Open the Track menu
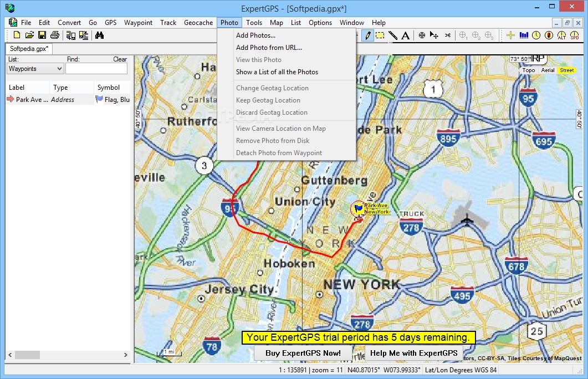Image resolution: width=588 pixels, height=379 pixels. pyautogui.click(x=168, y=23)
